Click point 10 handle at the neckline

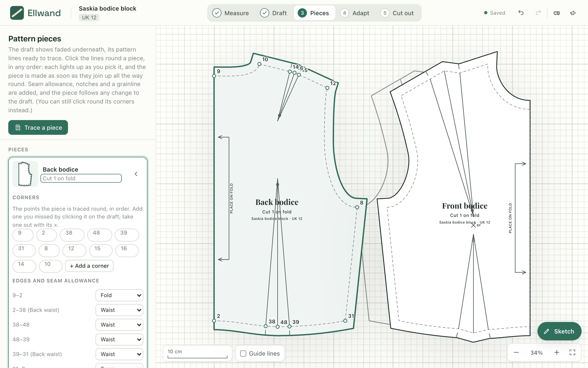pos(260,64)
